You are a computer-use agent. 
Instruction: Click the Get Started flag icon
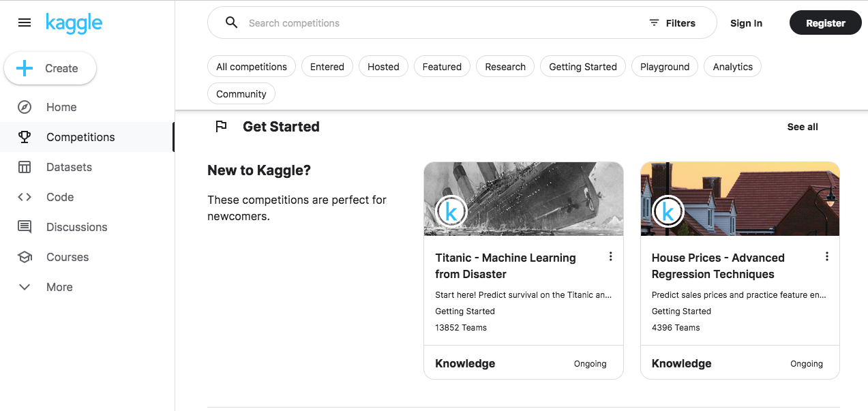point(221,126)
